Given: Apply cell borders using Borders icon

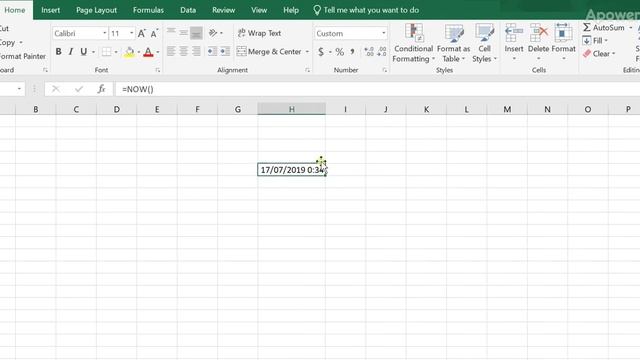Looking at the screenshot, I should (106, 52).
